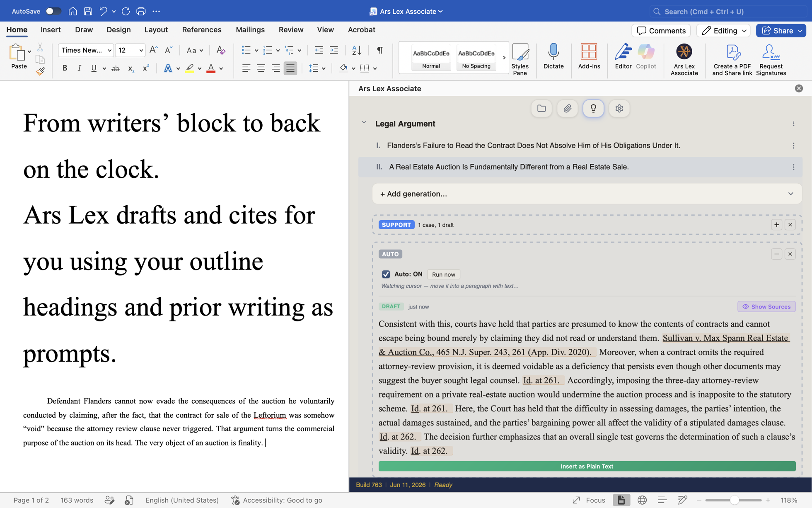Open the Comments button

point(661,31)
